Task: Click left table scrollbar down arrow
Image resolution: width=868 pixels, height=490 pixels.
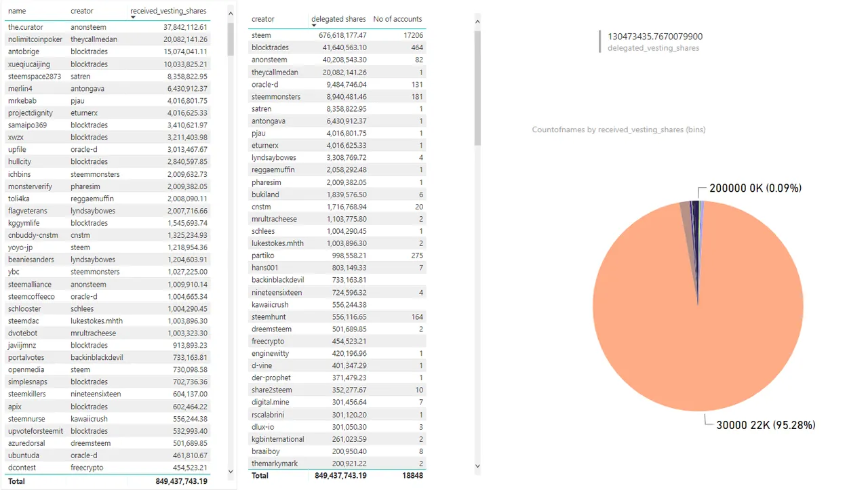Action: pos(231,472)
